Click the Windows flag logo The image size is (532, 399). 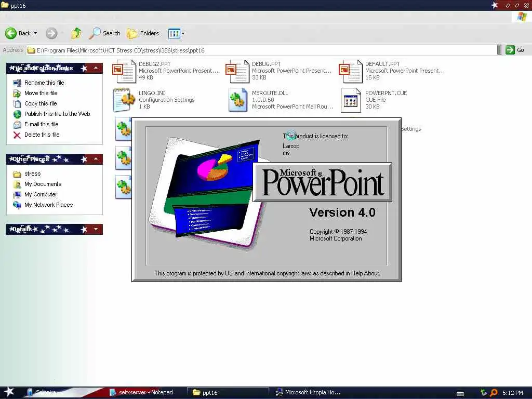click(x=522, y=16)
